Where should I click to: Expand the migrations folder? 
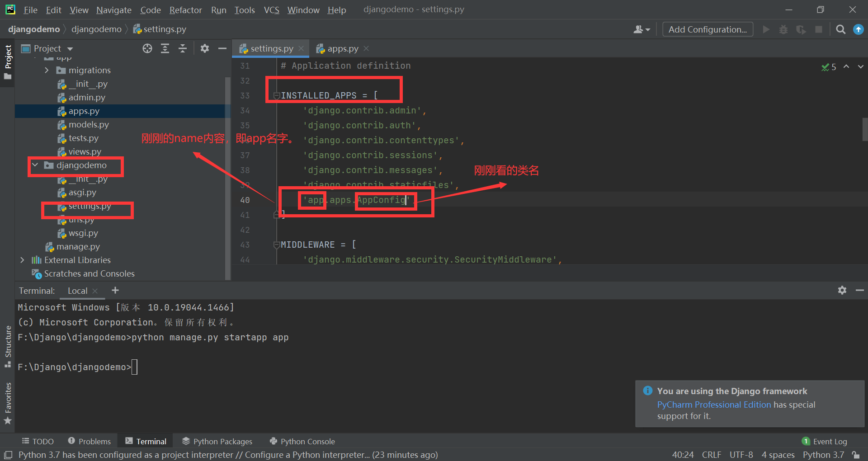(x=47, y=70)
